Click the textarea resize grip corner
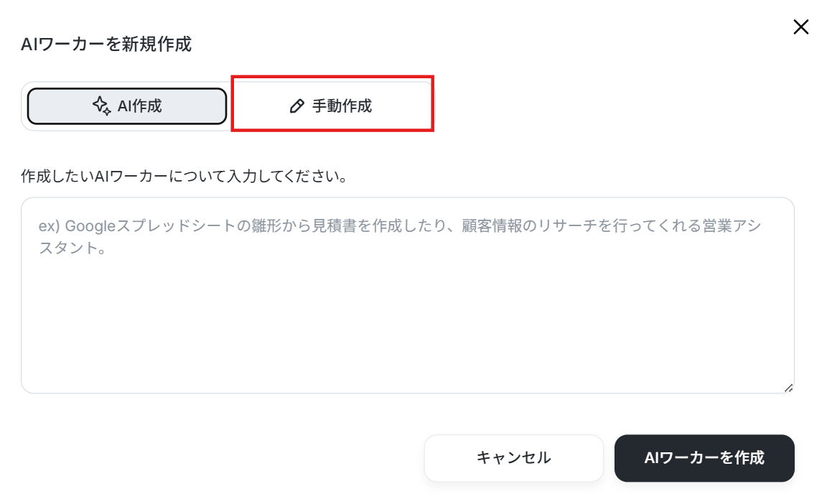This screenshot has width=827, height=504. tap(788, 388)
